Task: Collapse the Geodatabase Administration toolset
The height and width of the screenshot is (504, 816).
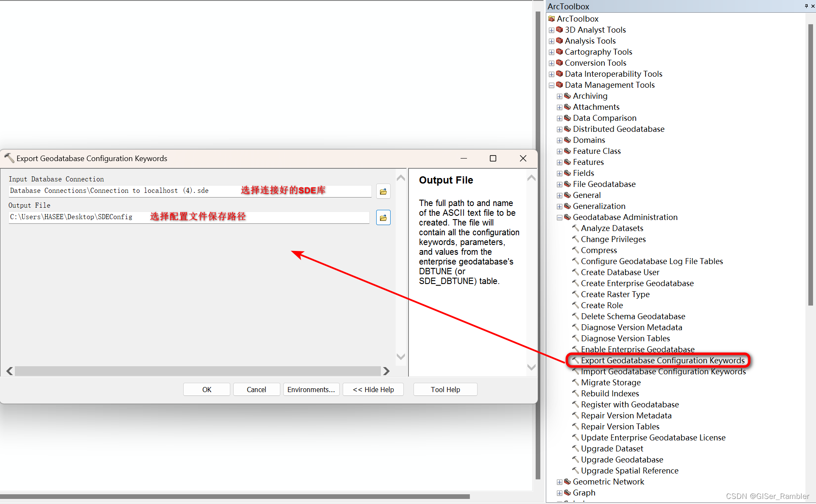Action: (559, 217)
